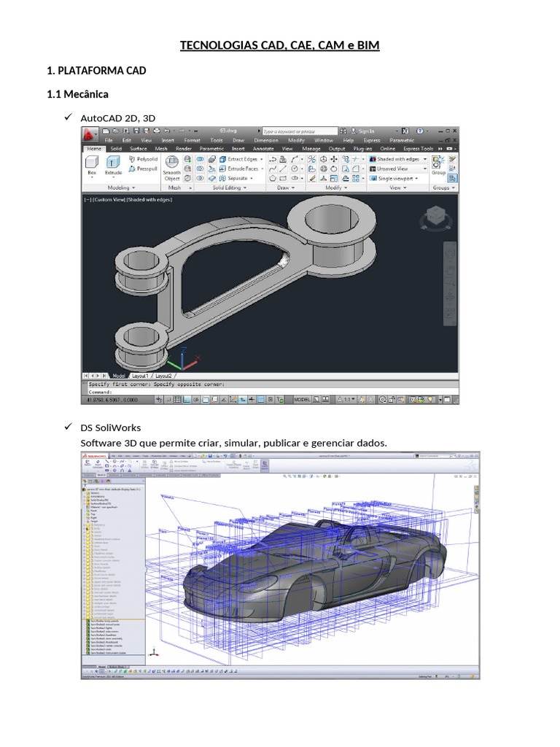The height and width of the screenshot is (747, 560).
Task: Click the coordinates readout in status bar
Action: point(113,400)
